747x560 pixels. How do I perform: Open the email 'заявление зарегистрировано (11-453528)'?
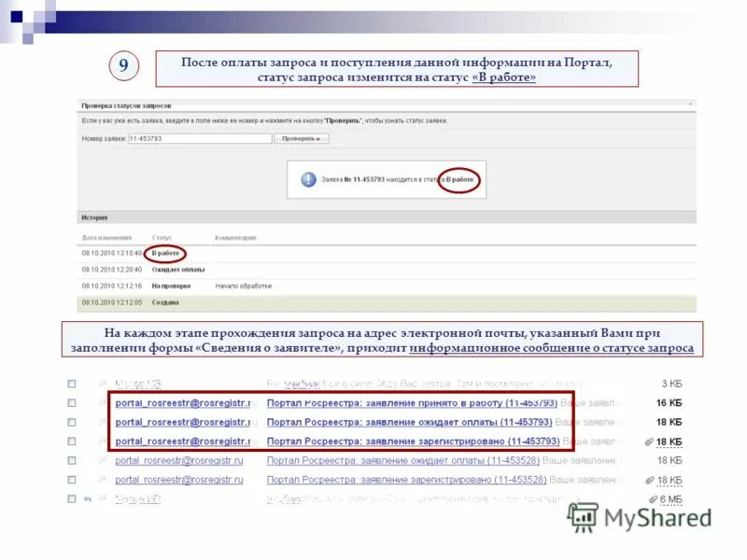406,480
